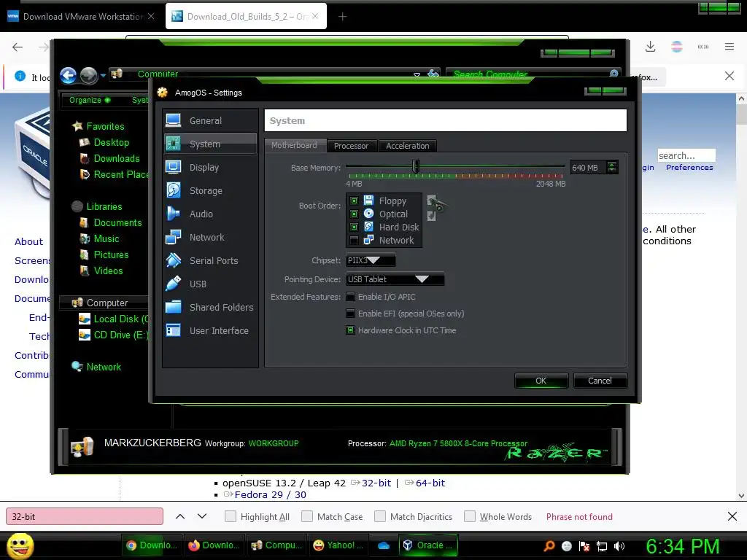Open new browser tab plus button
The image size is (747, 560).
point(342,17)
